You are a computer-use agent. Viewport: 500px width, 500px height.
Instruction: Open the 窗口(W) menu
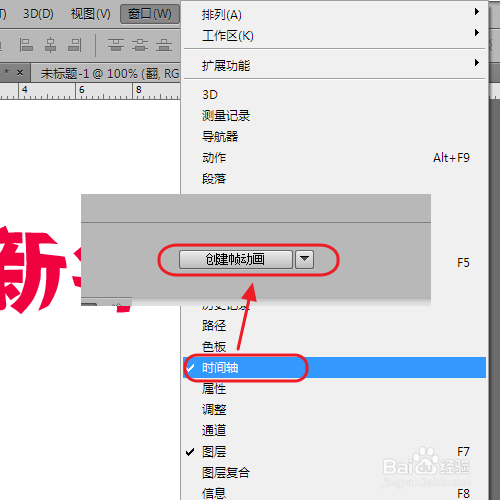[150, 14]
